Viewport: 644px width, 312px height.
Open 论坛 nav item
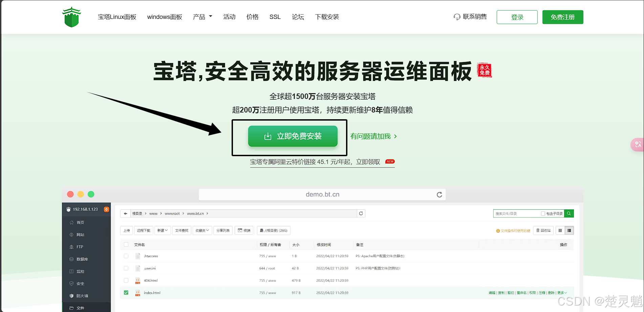[x=298, y=17]
